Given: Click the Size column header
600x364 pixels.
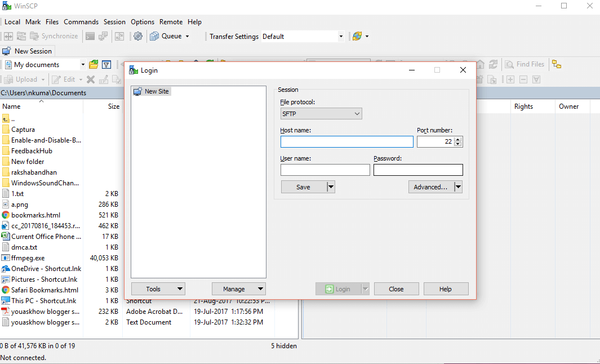Looking at the screenshot, I should pyautogui.click(x=103, y=106).
